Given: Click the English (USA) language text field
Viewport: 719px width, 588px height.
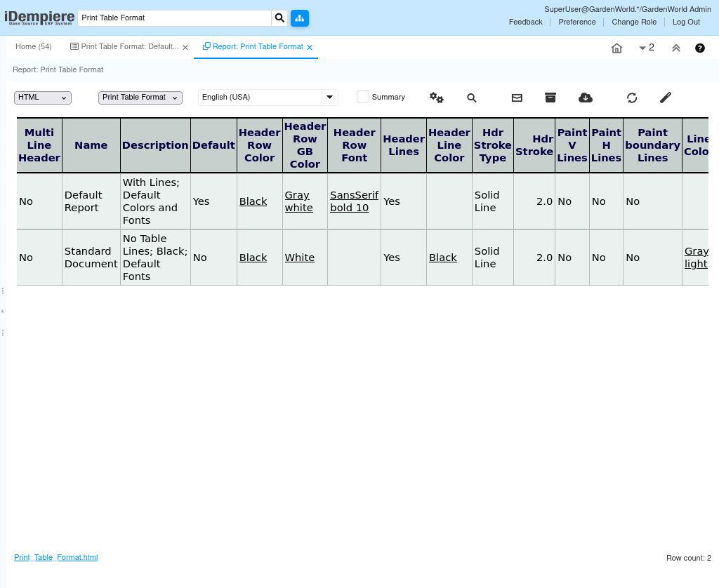Looking at the screenshot, I should pos(260,97).
